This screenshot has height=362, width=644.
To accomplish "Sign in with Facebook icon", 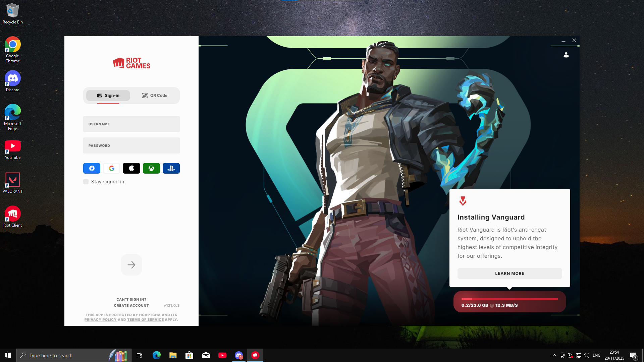I will 92,168.
